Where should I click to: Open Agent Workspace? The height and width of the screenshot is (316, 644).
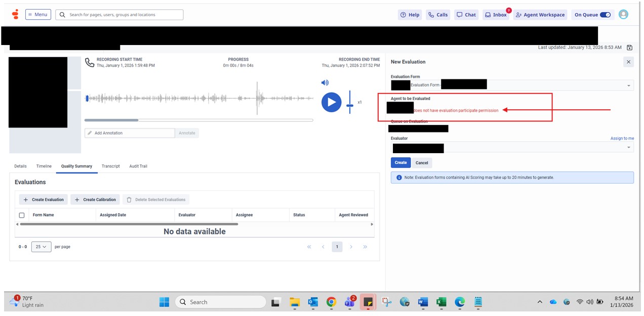point(540,15)
